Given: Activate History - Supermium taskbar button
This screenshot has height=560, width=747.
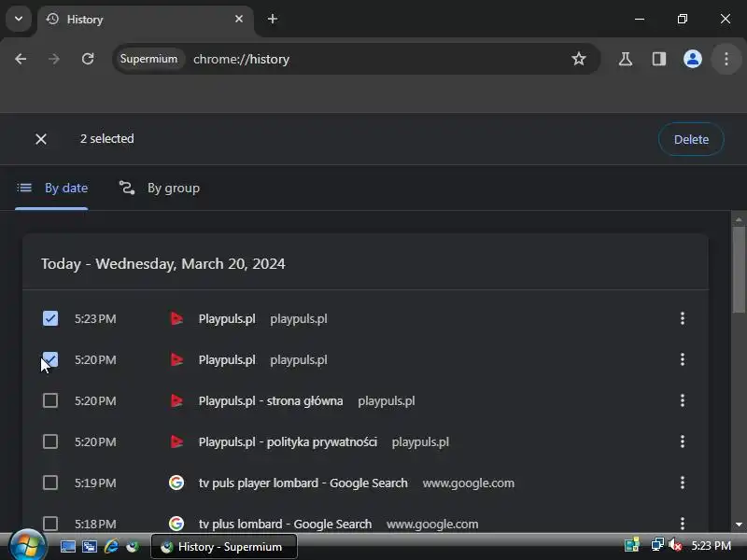Looking at the screenshot, I should coord(224,546).
